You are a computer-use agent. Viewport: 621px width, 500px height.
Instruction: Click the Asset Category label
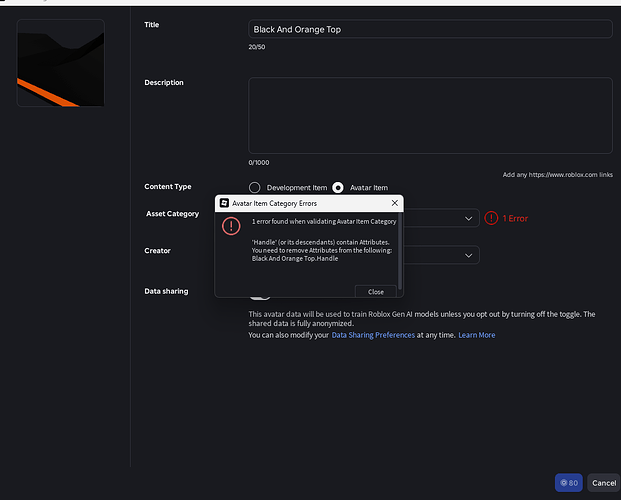click(x=172, y=214)
